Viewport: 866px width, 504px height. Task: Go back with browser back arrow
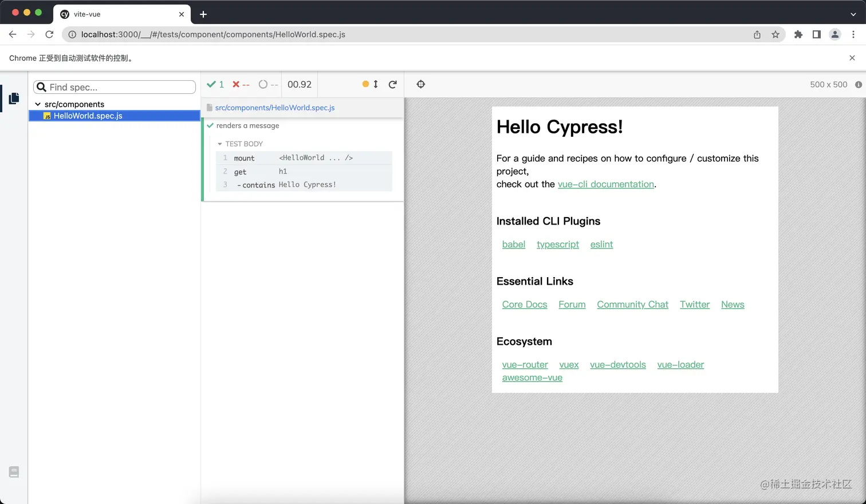(x=13, y=34)
